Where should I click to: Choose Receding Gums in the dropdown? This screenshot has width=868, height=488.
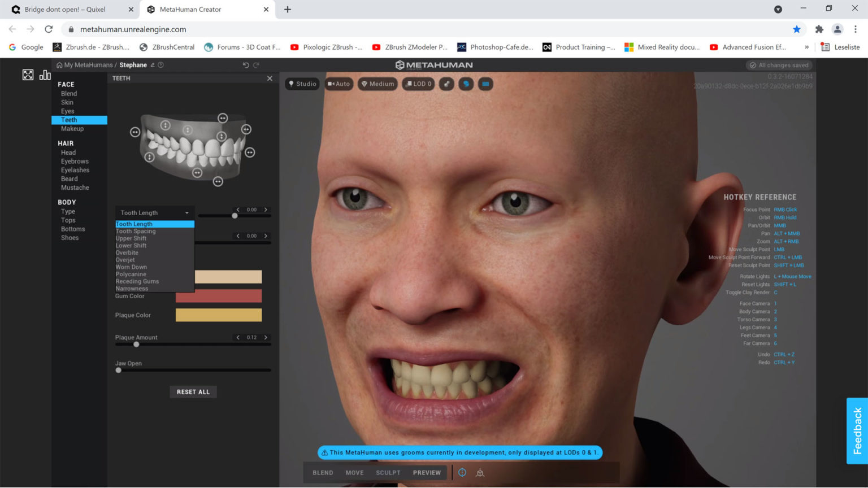coord(137,281)
